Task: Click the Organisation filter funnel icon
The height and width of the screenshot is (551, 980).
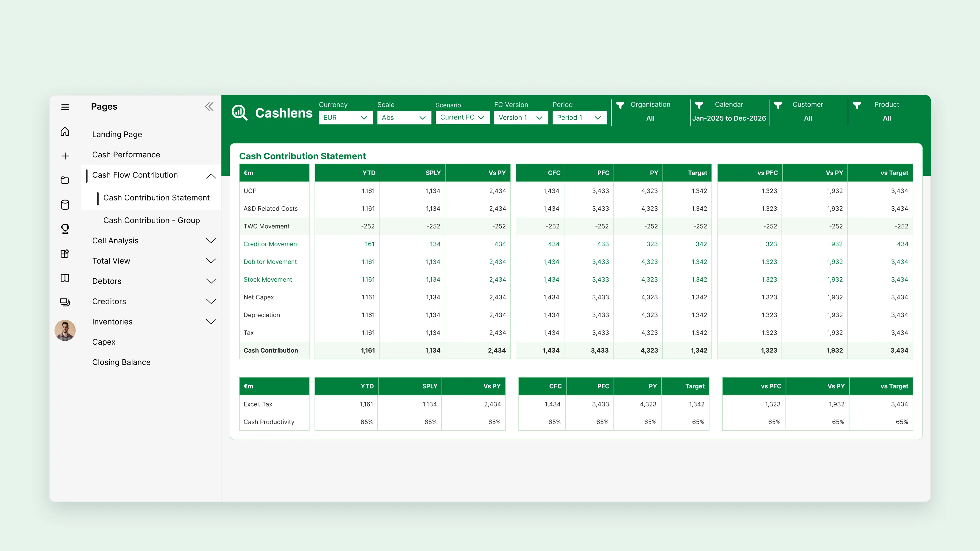Action: [620, 105]
